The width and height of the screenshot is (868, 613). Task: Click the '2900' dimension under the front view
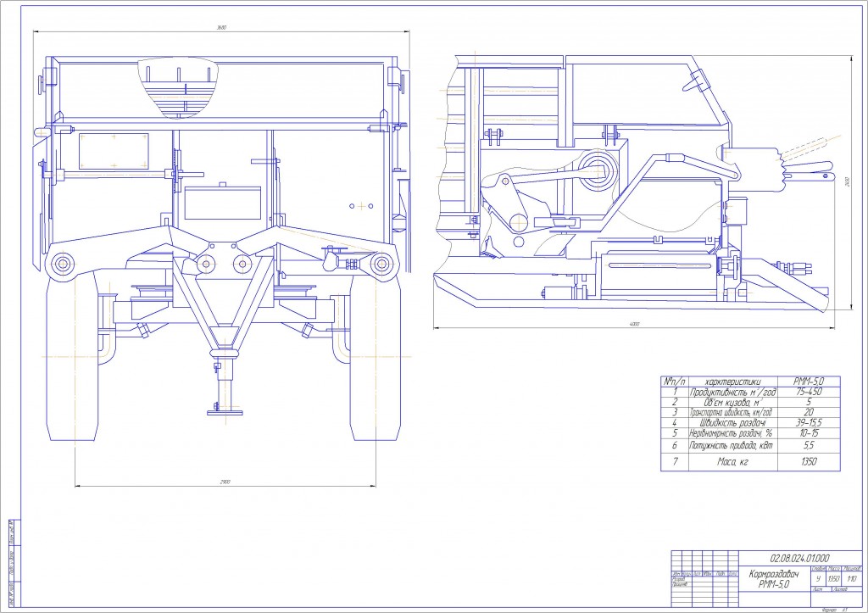(225, 482)
